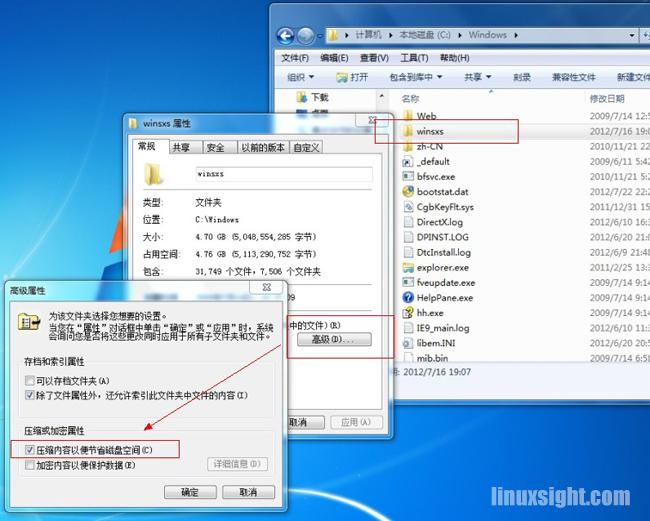Expand the 本地磁盘 (C:) breadcrumb arrow
This screenshot has width=650, height=521.
point(460,35)
